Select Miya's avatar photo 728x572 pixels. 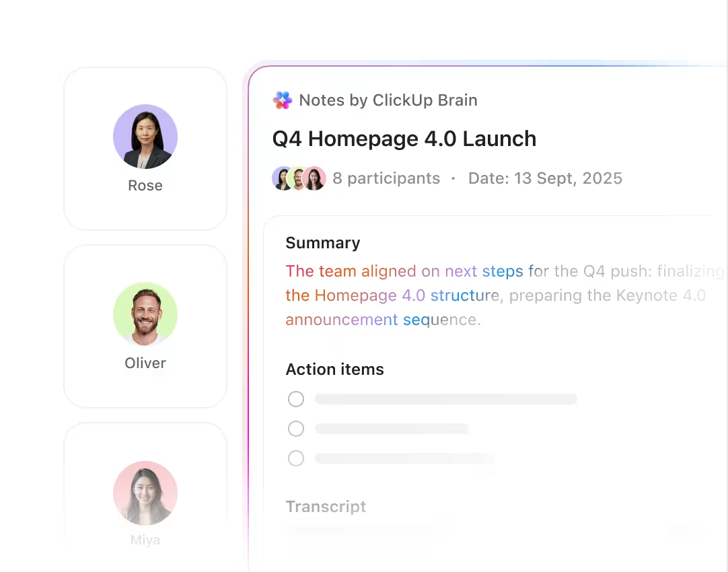(145, 493)
